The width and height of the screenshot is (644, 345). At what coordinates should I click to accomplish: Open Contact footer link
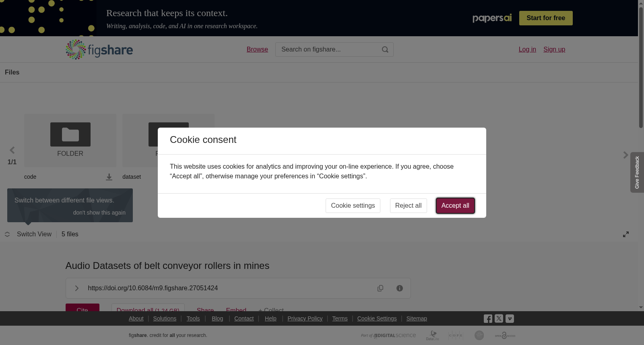point(244,318)
